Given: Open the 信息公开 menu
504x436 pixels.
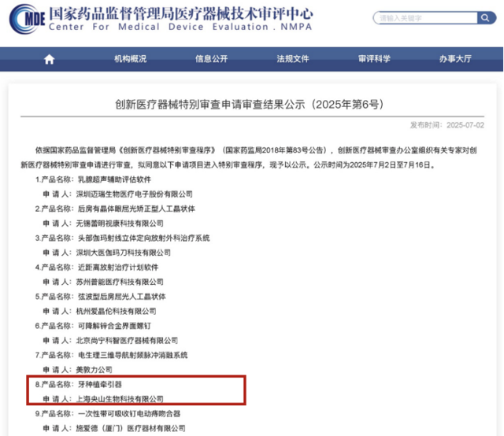Looking at the screenshot, I should (211, 59).
